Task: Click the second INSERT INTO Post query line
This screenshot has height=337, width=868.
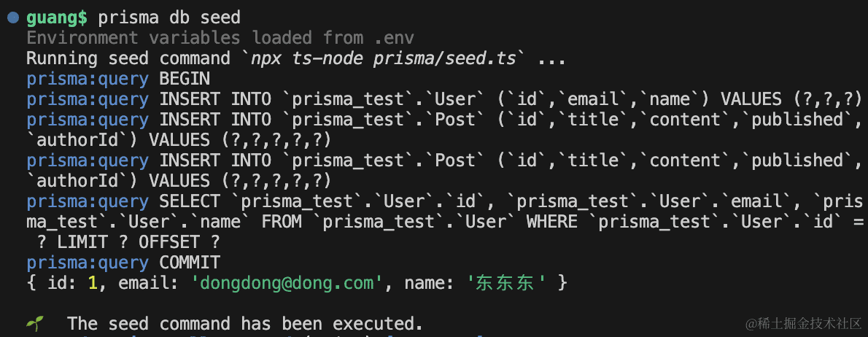Action: tap(444, 171)
